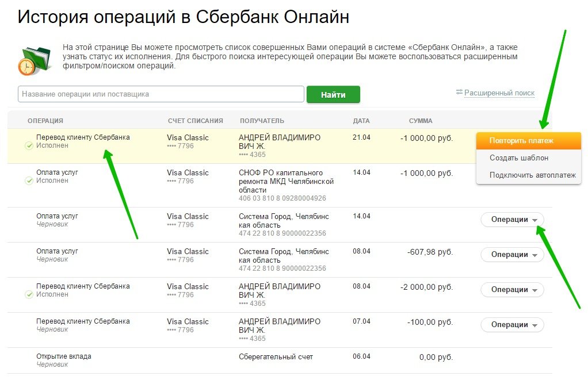The height and width of the screenshot is (380, 588).
Task: Open the Оплата услуг operation to СНОФ РО
Action: (x=57, y=172)
